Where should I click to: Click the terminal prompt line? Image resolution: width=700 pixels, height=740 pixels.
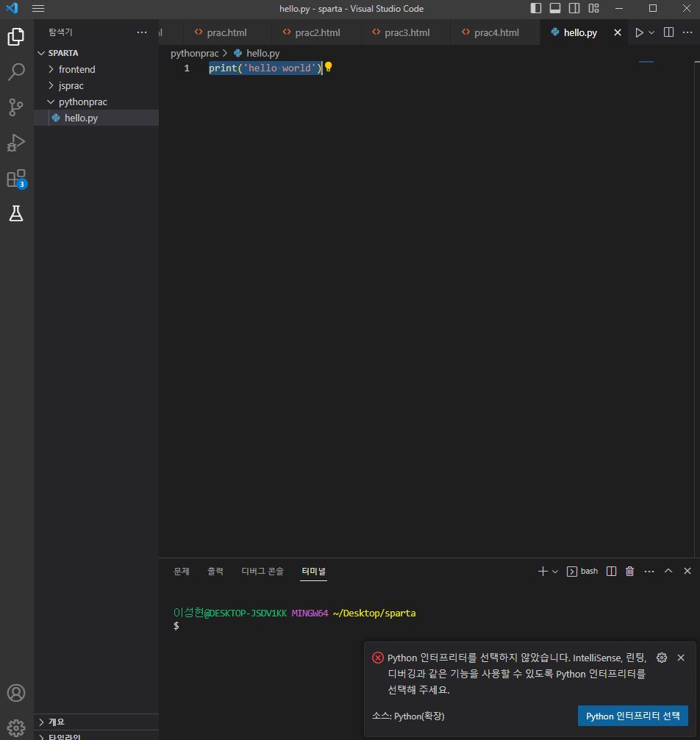[x=176, y=626]
